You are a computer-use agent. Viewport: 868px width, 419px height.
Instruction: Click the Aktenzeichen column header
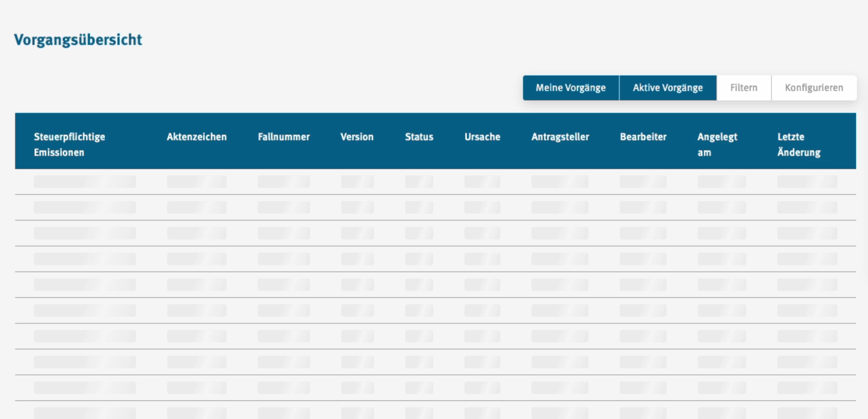click(x=196, y=137)
